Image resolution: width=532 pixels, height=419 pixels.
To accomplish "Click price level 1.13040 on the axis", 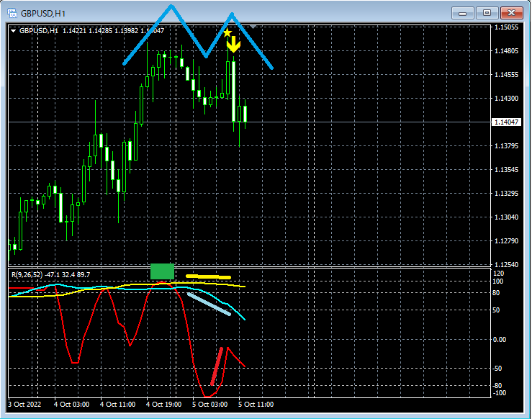I will point(507,217).
